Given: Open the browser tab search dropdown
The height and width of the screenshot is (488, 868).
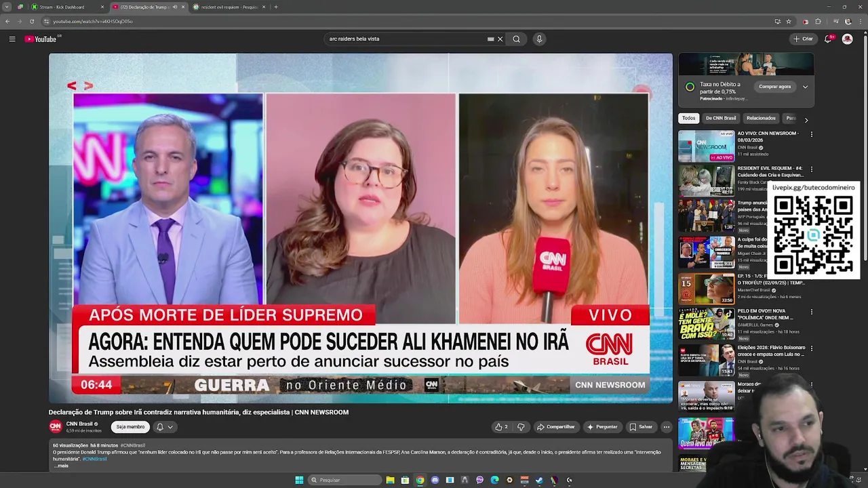Looking at the screenshot, I should [x=7, y=7].
